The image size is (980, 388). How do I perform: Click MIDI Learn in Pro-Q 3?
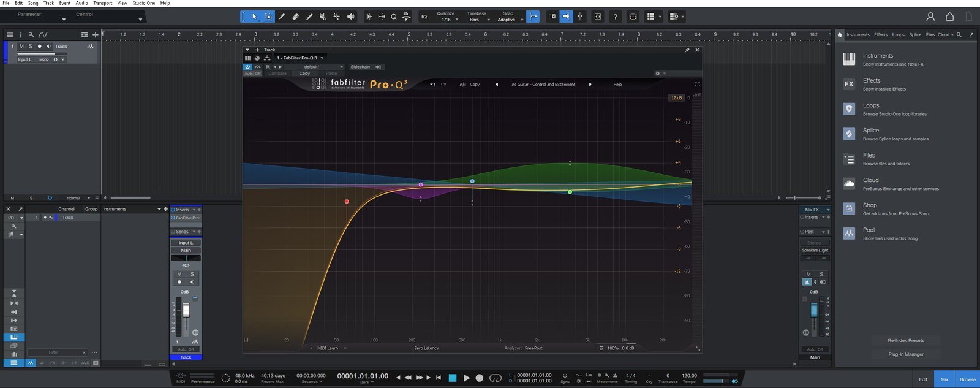327,348
